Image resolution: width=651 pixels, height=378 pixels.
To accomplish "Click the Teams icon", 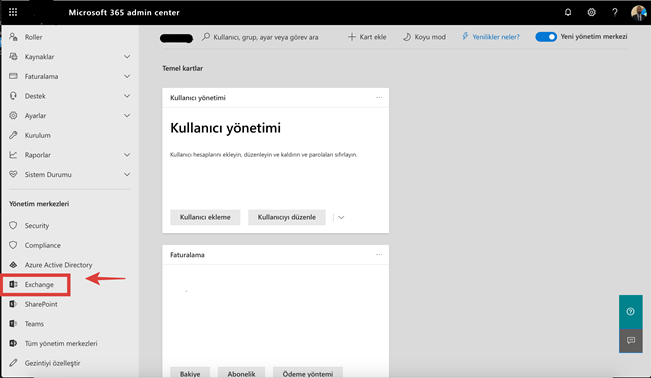I will point(13,324).
